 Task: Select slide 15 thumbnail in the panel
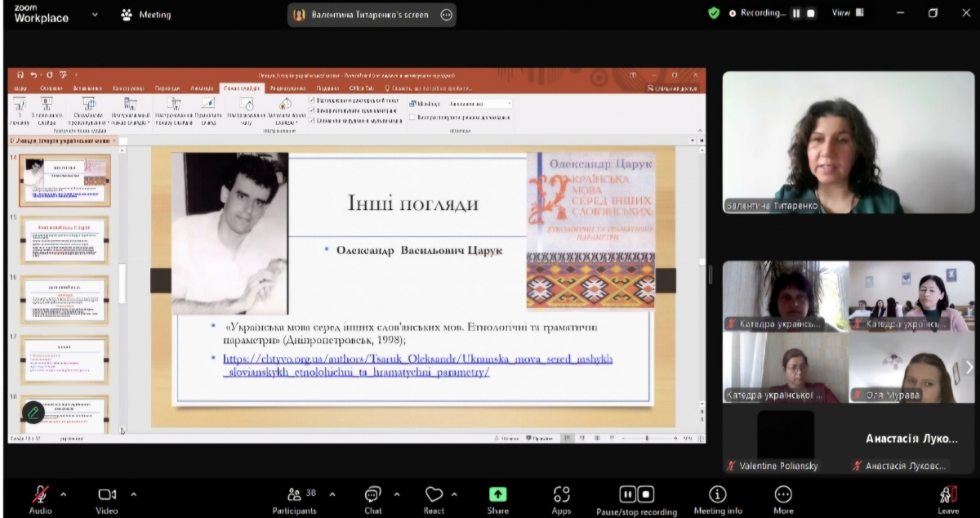pos(65,241)
